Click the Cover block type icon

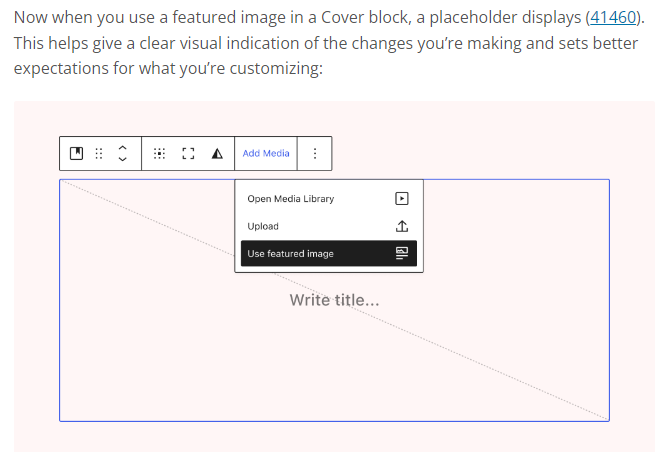tap(76, 153)
